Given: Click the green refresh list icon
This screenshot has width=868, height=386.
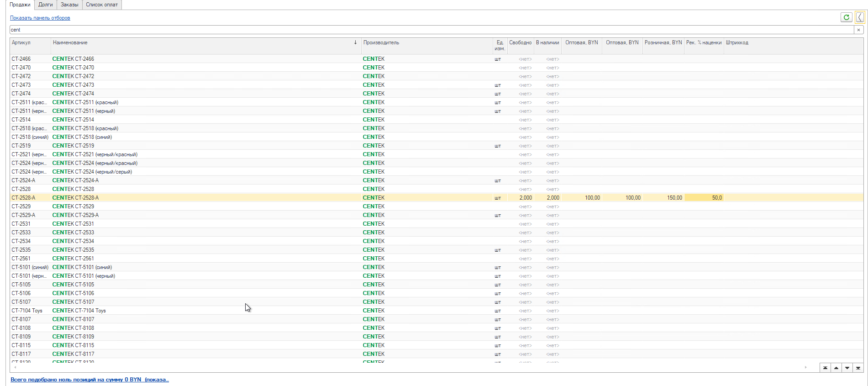Looking at the screenshot, I should 846,17.
